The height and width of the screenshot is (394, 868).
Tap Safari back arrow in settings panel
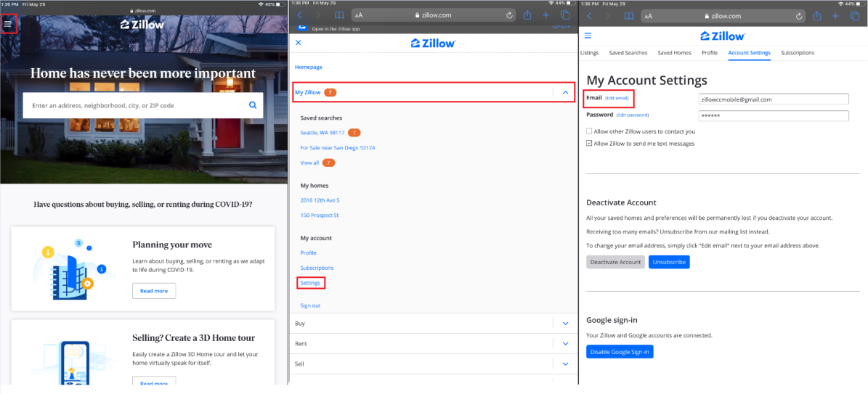coord(589,16)
